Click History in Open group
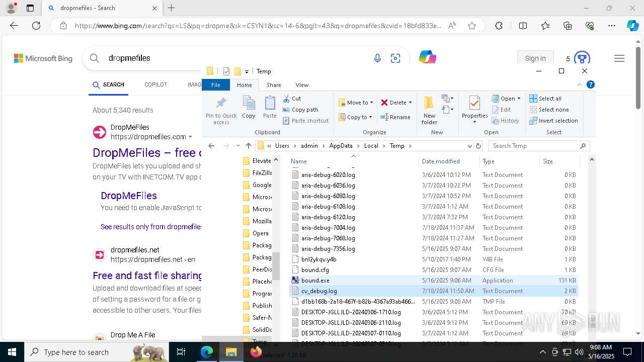 505,121
